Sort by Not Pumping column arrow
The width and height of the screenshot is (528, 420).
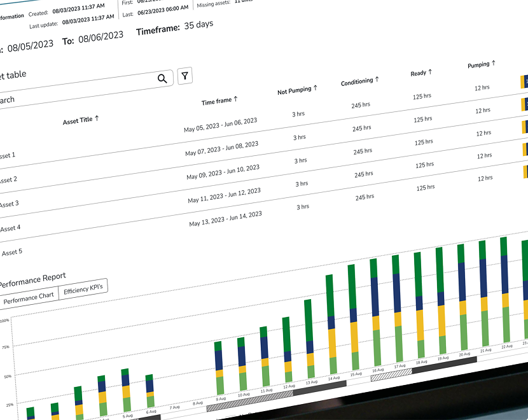click(x=316, y=88)
